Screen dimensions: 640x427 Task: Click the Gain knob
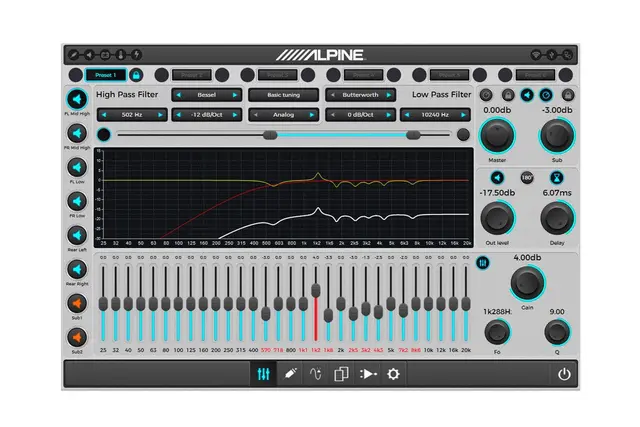point(527,282)
